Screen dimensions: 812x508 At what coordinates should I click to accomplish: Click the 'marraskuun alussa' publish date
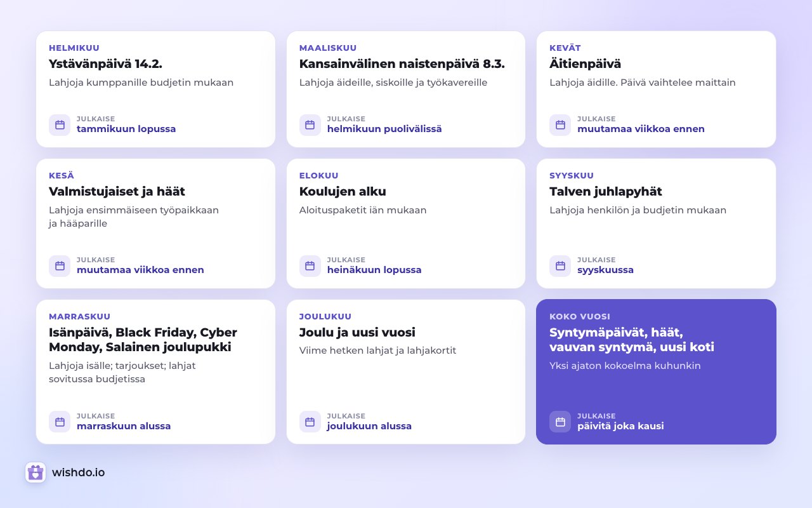click(124, 426)
